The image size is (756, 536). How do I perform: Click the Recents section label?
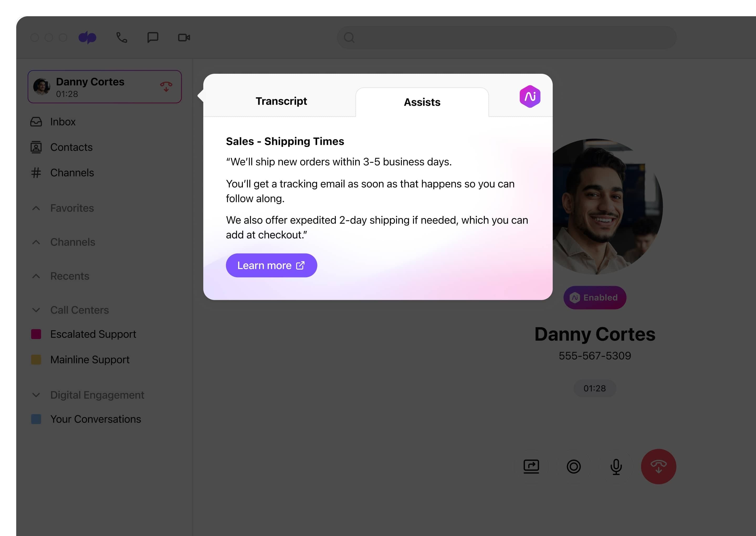click(x=70, y=276)
